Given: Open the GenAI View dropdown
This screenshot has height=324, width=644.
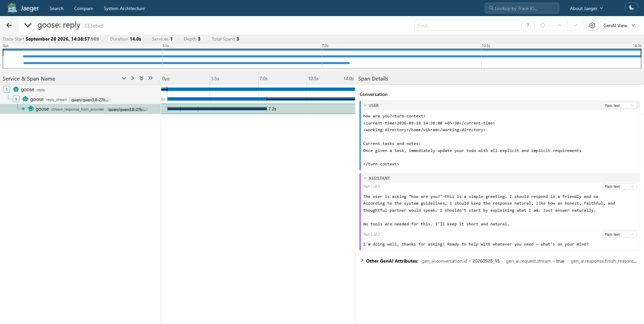Looking at the screenshot, I should (x=619, y=25).
